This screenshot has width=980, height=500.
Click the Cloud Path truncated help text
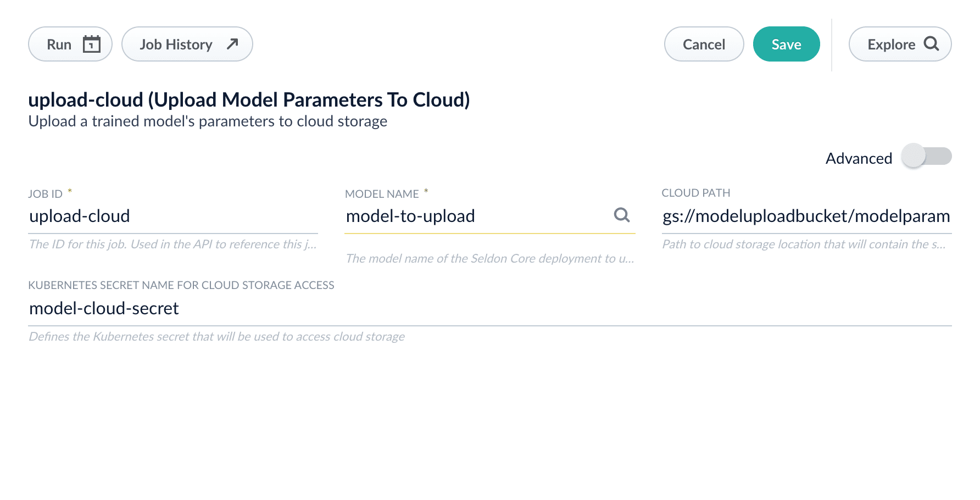pyautogui.click(x=804, y=244)
